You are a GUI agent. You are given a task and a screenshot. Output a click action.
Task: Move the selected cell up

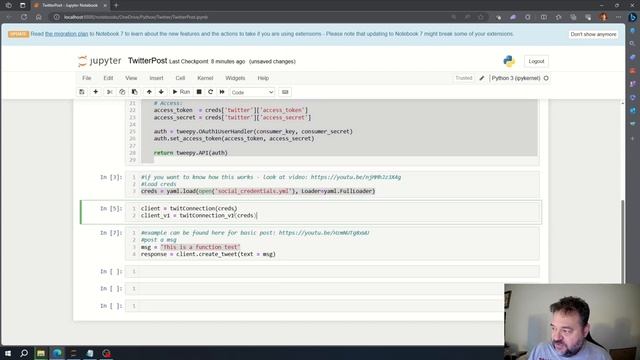tap(149, 92)
